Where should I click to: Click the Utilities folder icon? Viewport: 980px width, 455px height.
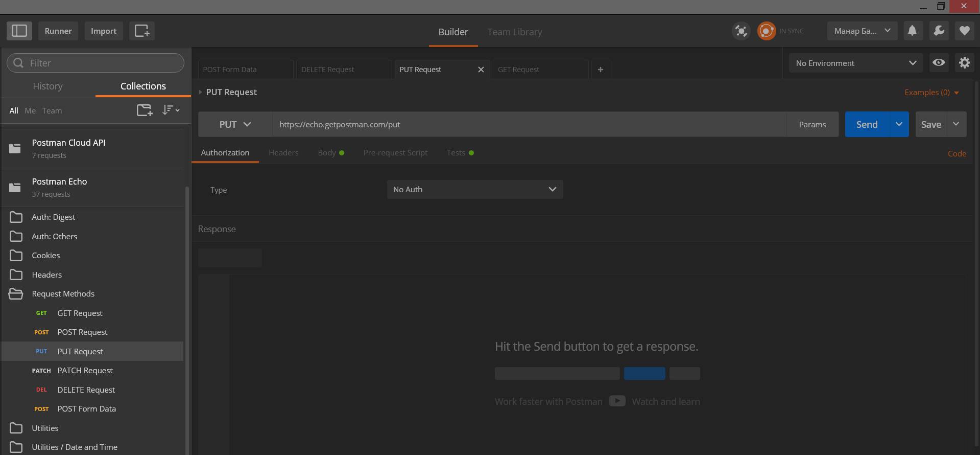(x=16, y=428)
